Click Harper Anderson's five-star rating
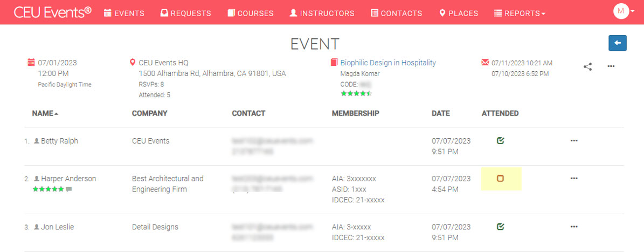The height and width of the screenshot is (252, 644). click(x=49, y=189)
